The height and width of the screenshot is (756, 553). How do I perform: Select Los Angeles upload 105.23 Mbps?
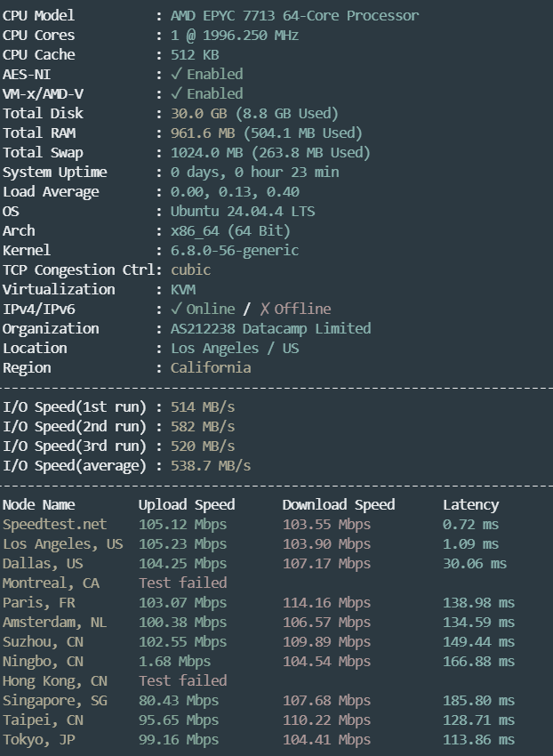point(182,543)
